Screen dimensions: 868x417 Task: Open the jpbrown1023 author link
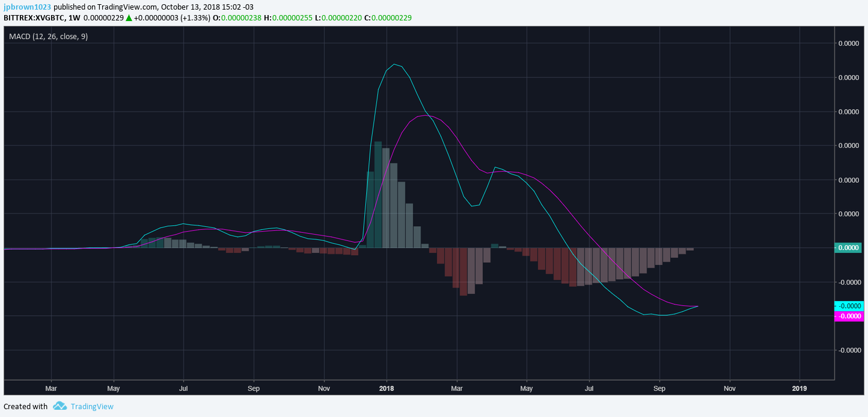pyautogui.click(x=28, y=7)
